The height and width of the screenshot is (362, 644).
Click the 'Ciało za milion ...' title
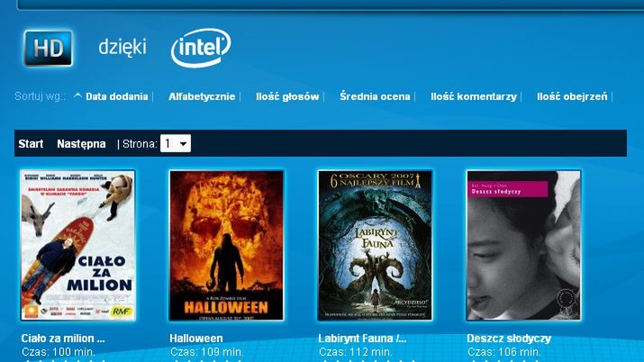(x=63, y=339)
